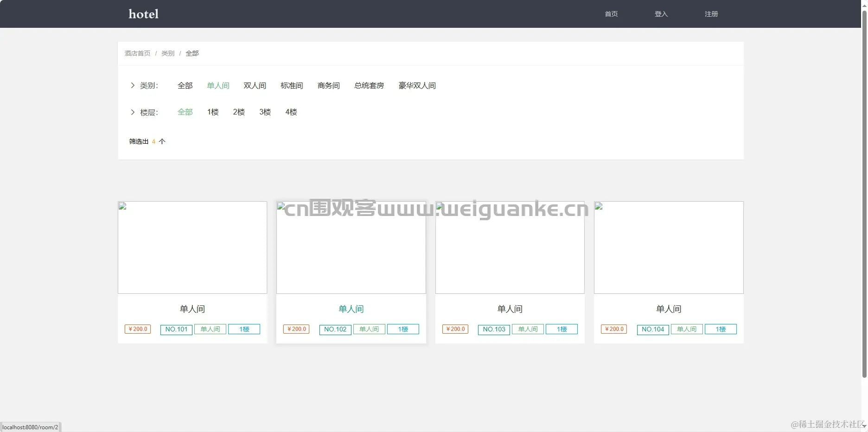This screenshot has height=432, width=868.
Task: Click the 类别 breadcrumb link
Action: [168, 53]
